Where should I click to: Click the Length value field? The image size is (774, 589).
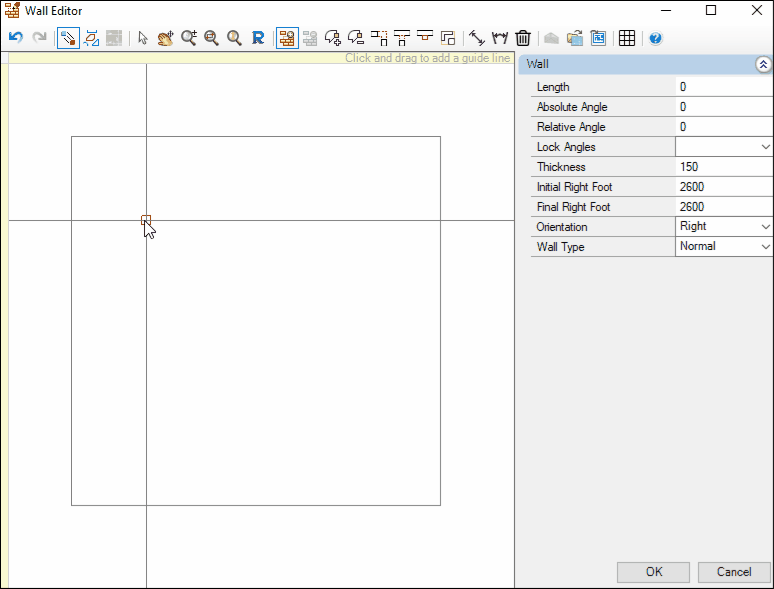click(x=724, y=87)
